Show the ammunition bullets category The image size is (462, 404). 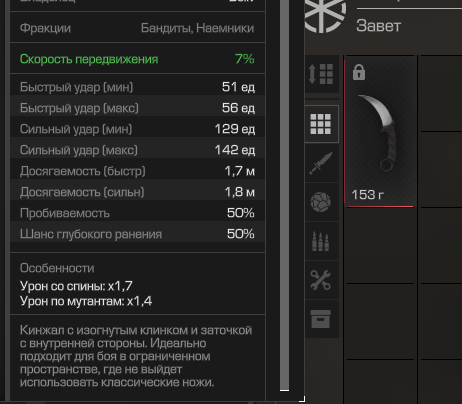321,241
